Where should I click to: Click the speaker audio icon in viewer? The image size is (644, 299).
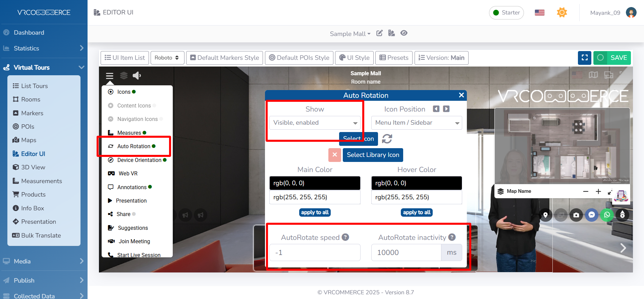(137, 76)
